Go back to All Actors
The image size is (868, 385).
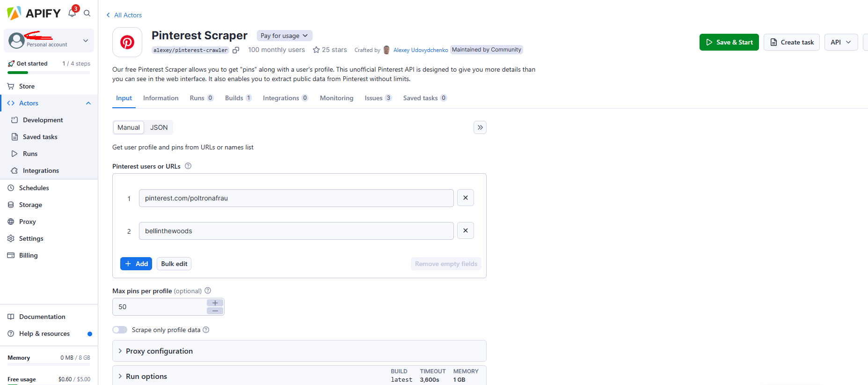point(124,15)
